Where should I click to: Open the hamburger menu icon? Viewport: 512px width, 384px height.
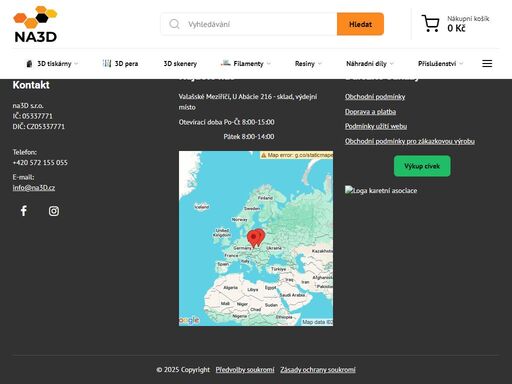tap(487, 63)
